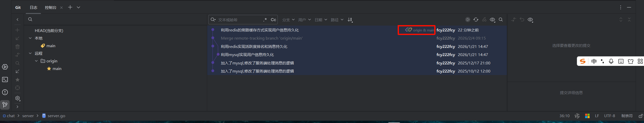Open the 分支 branch filter dropdown

[288, 20]
